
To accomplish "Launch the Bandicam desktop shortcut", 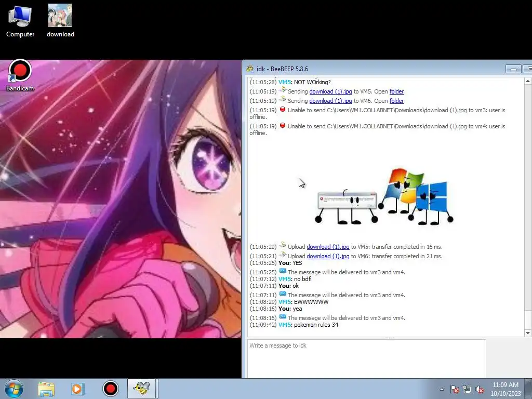I will tap(20, 75).
